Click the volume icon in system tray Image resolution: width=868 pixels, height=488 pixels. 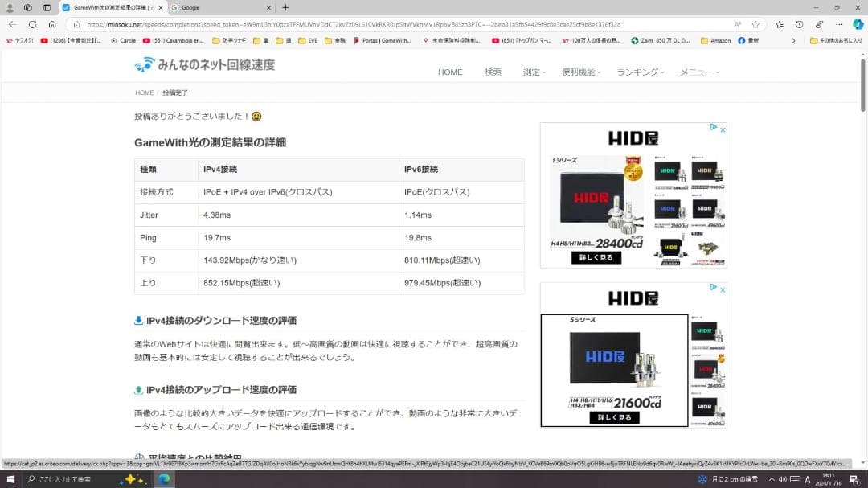784,479
